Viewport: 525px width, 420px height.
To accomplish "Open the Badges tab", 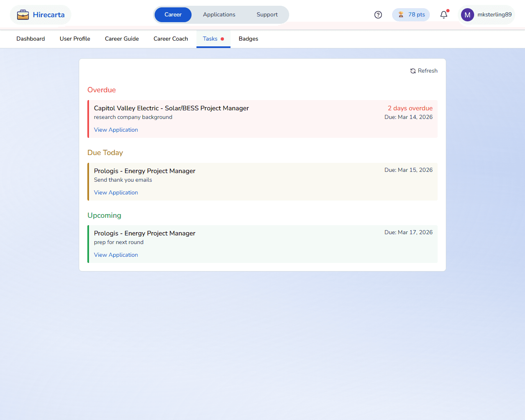I will pos(249,39).
